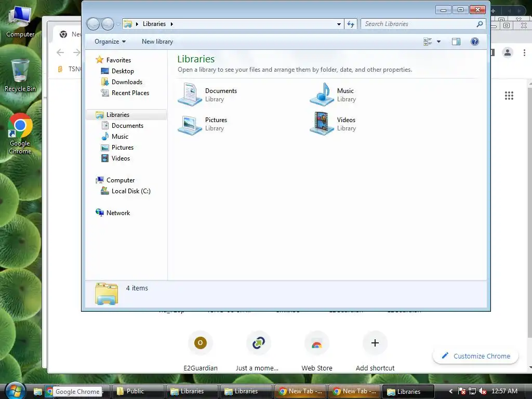Open the Videos library icon in main pane
532x399 pixels.
[322, 124]
